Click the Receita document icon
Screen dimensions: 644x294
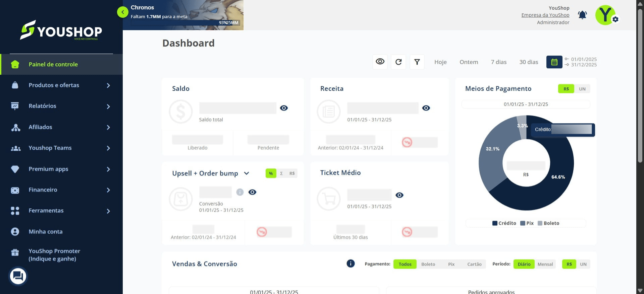pos(329,112)
